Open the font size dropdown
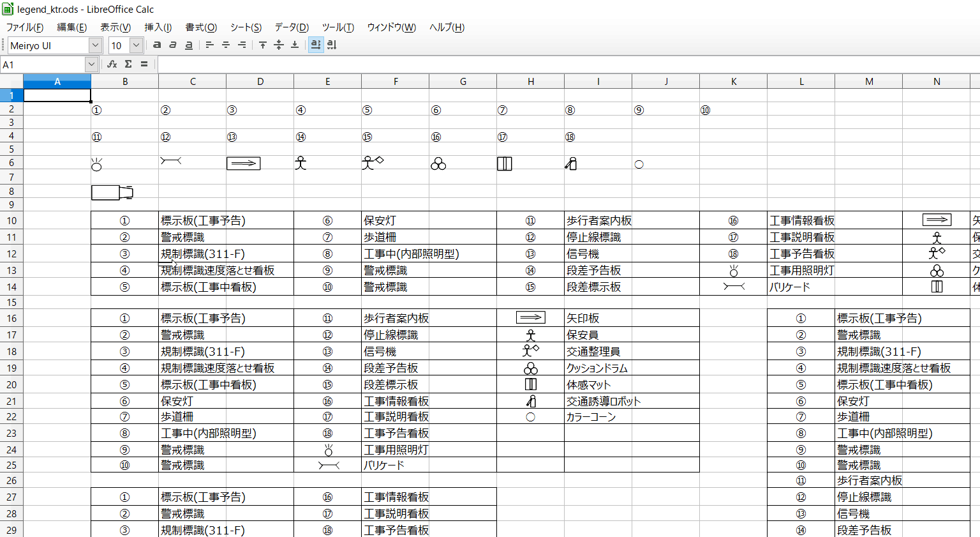Image resolution: width=980 pixels, height=537 pixels. coord(136,45)
